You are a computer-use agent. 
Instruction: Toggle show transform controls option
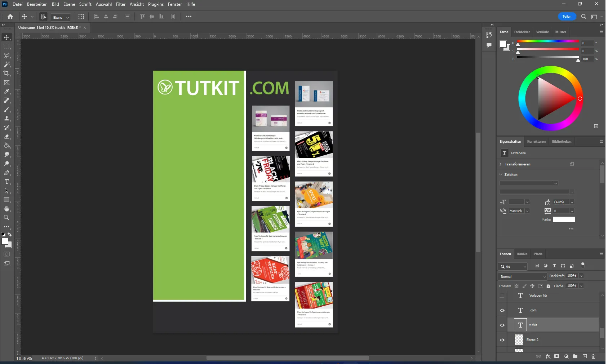pyautogui.click(x=81, y=17)
